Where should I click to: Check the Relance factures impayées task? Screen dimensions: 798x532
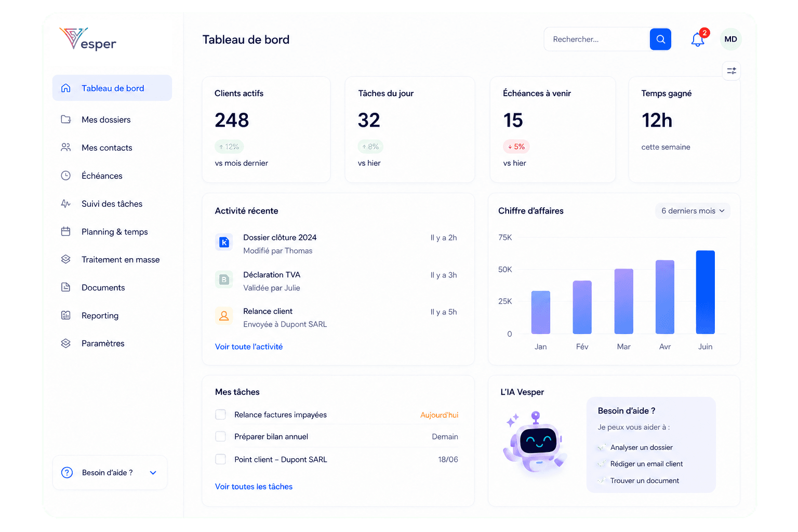pyautogui.click(x=220, y=415)
